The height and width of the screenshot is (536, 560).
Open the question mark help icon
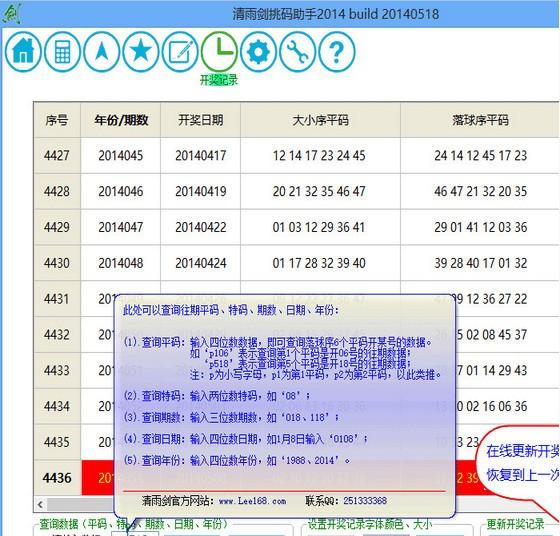pos(336,52)
